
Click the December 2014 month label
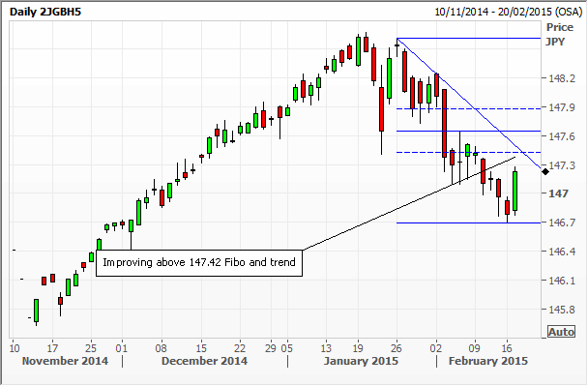[204, 361]
